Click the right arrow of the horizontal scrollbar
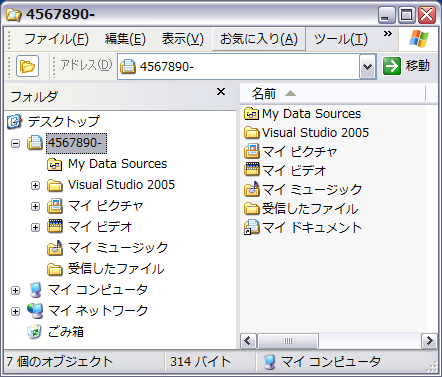 pyautogui.click(x=429, y=341)
